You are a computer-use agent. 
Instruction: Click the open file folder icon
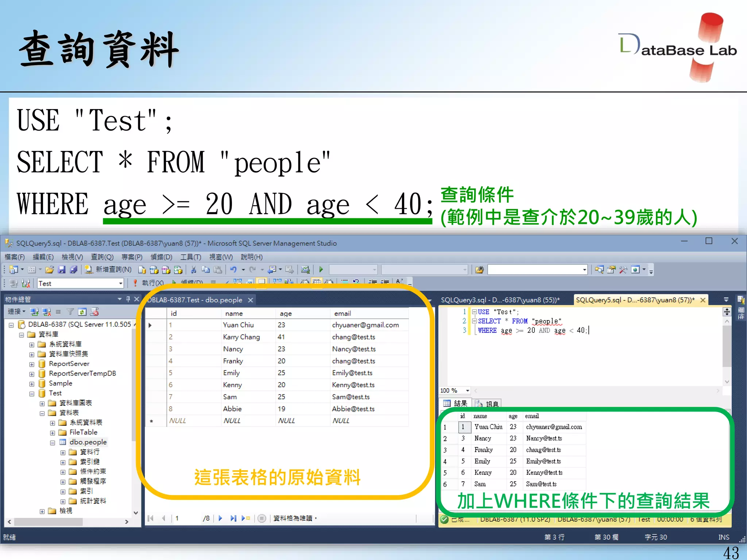coord(50,270)
